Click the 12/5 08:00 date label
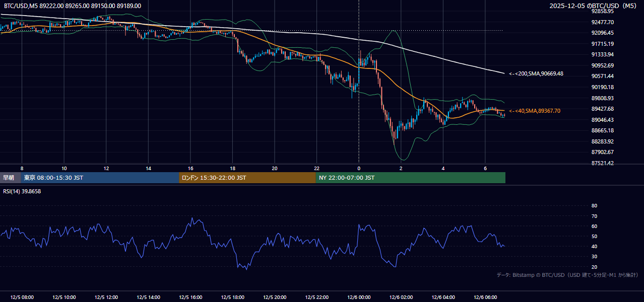This screenshot has height=302, width=644. click(22, 297)
